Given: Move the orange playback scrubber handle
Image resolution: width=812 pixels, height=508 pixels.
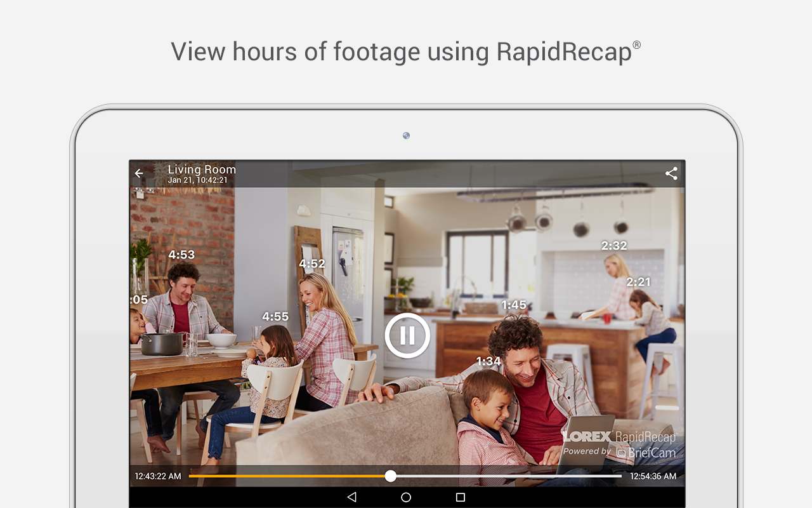Looking at the screenshot, I should pos(391,476).
